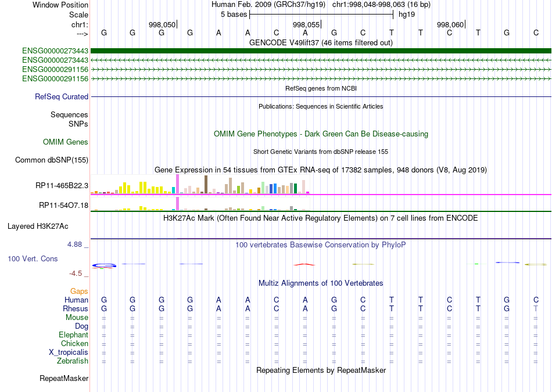Click the solid green ENSG00000273443 exon bar
This screenshot has height=392, width=552.
pos(321,51)
